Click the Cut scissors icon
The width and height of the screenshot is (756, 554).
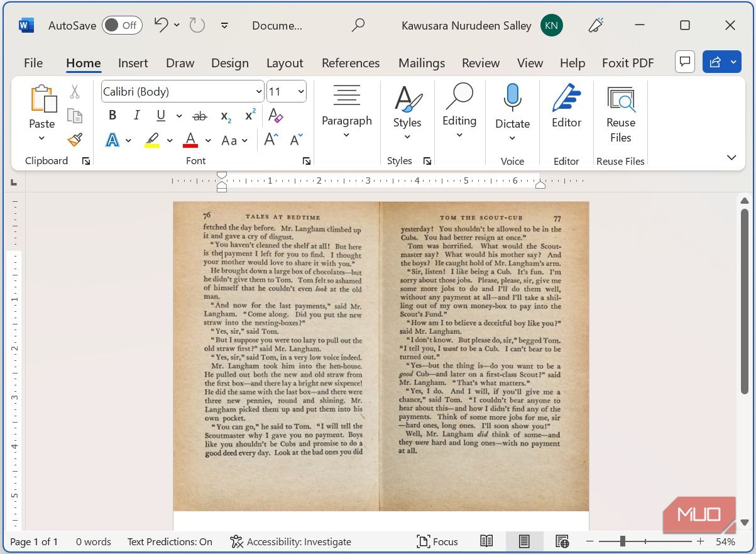(x=75, y=92)
